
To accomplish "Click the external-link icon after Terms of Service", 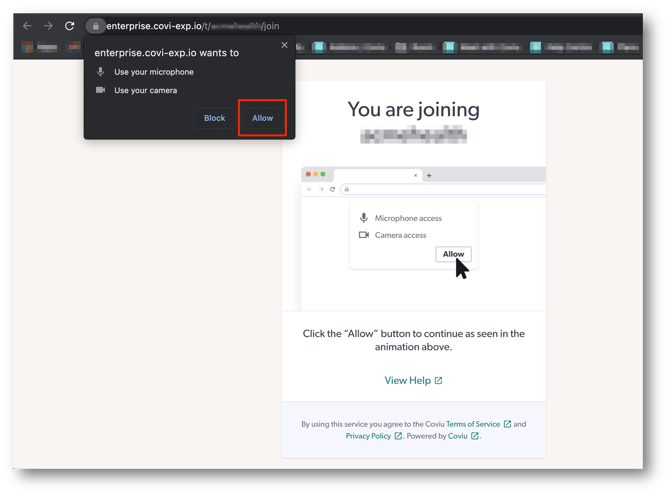I will (x=507, y=424).
